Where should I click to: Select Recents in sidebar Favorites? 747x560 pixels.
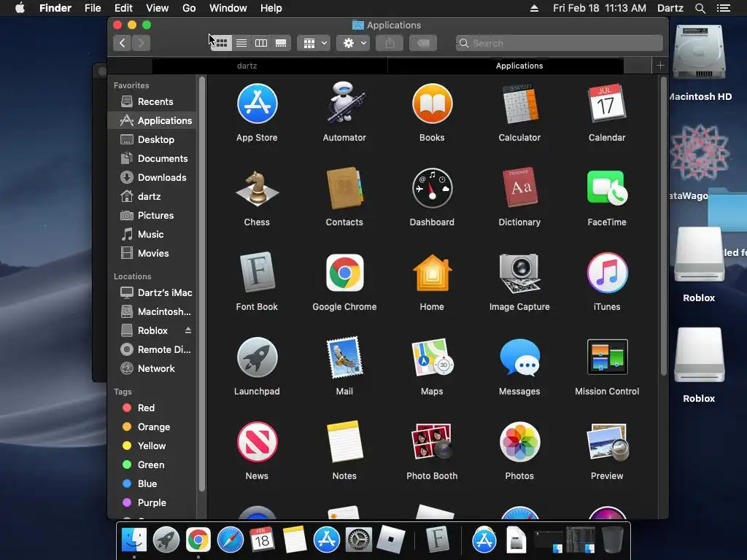point(152,101)
